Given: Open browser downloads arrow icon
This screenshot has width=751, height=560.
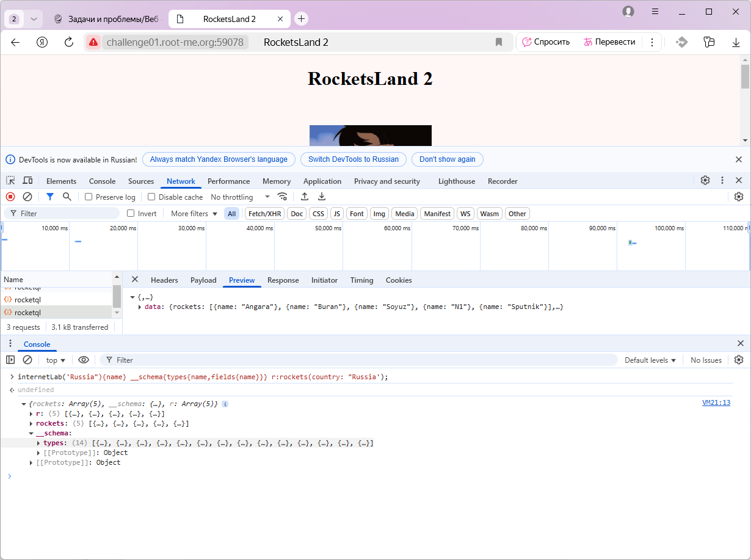Looking at the screenshot, I should (736, 42).
